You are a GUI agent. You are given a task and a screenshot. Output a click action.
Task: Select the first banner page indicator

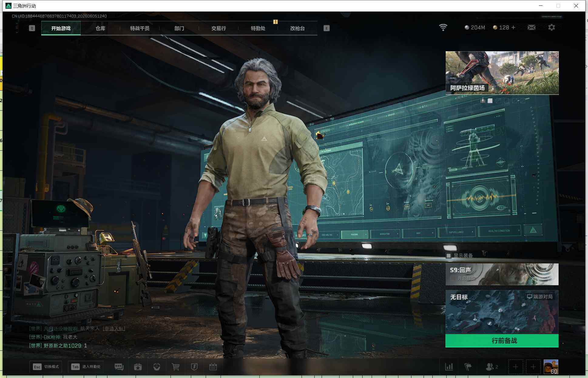(x=483, y=101)
